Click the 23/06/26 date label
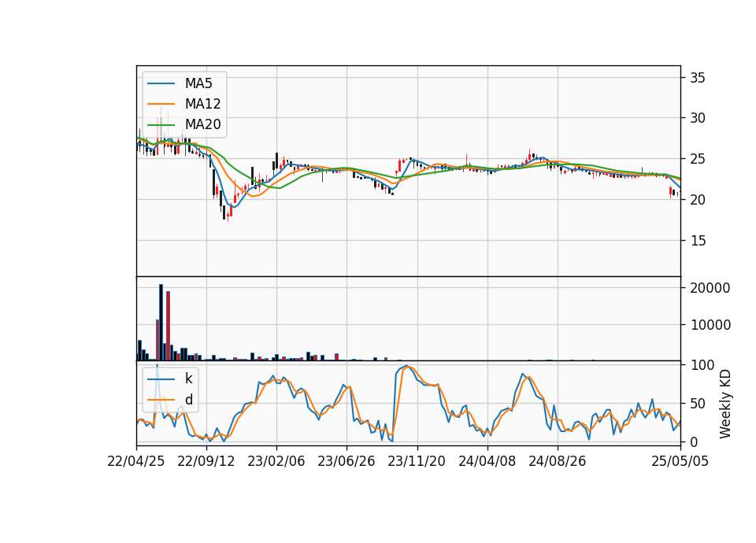Image resolution: width=756 pixels, height=543 pixels. tap(346, 461)
